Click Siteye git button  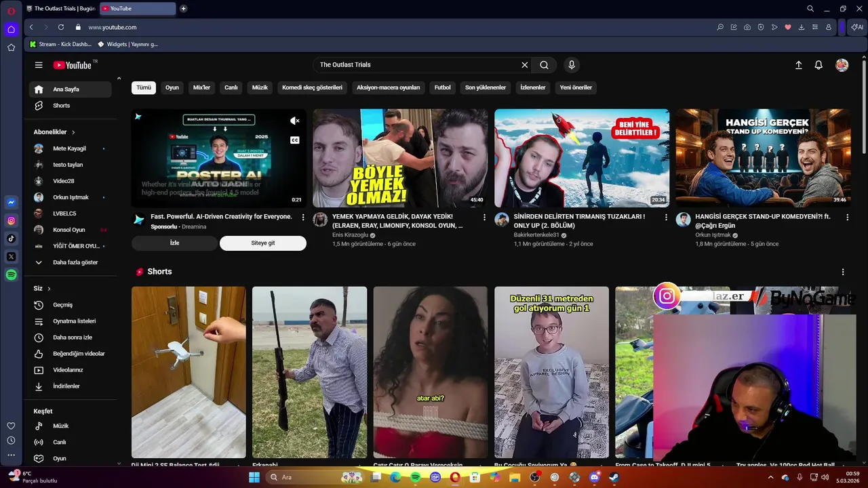click(x=263, y=243)
